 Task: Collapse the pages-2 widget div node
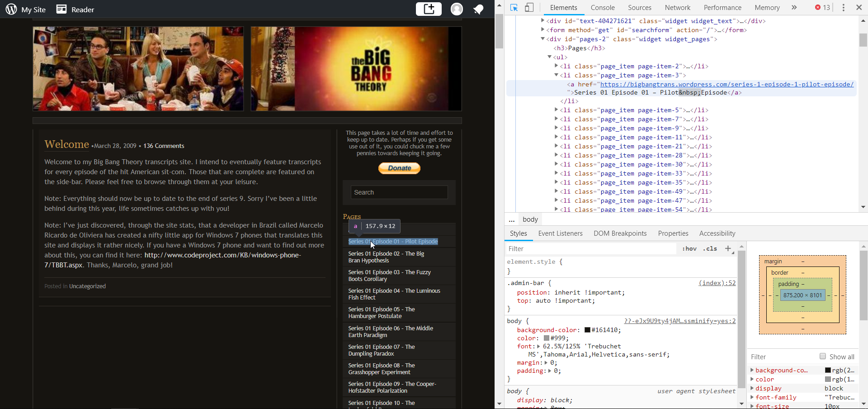coord(543,39)
